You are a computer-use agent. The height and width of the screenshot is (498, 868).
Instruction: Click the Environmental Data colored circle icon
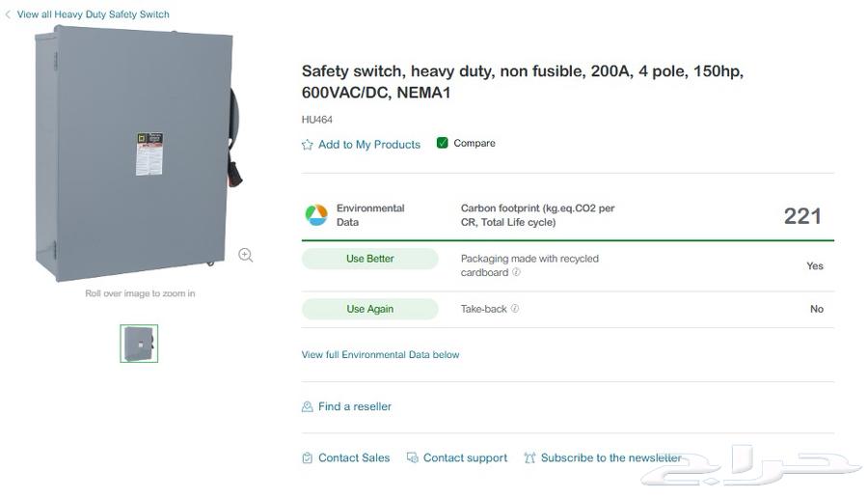(316, 215)
